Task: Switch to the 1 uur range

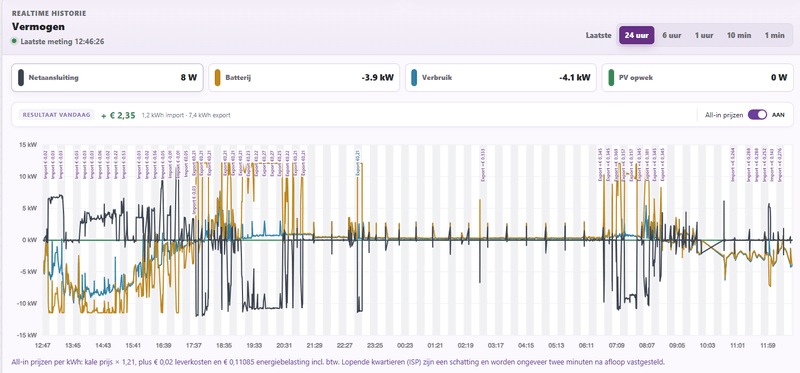Action: coord(704,36)
